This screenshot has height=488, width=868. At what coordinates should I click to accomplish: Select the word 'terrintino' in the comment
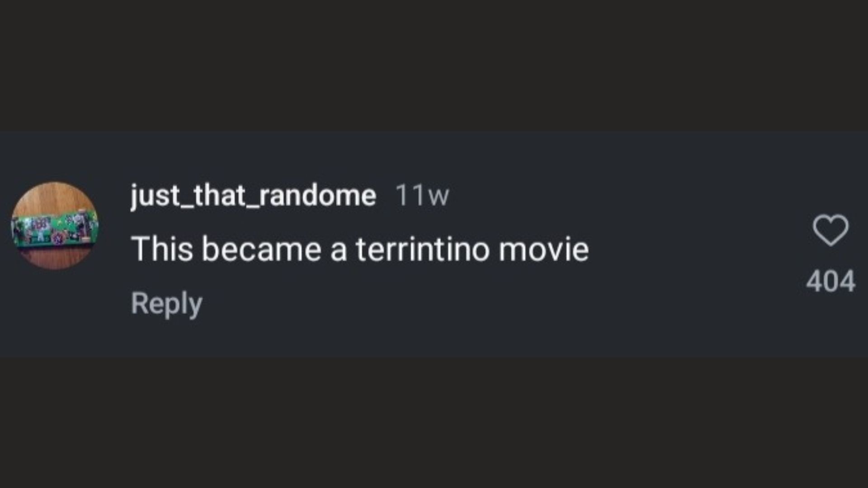422,249
